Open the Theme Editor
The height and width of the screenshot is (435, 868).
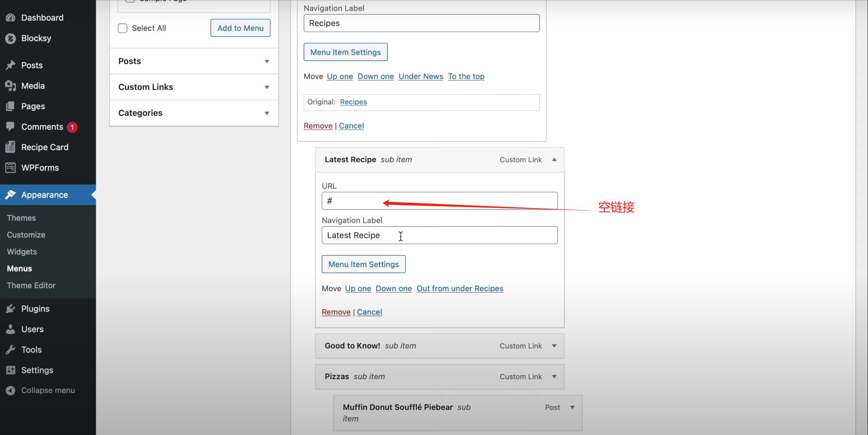point(31,285)
